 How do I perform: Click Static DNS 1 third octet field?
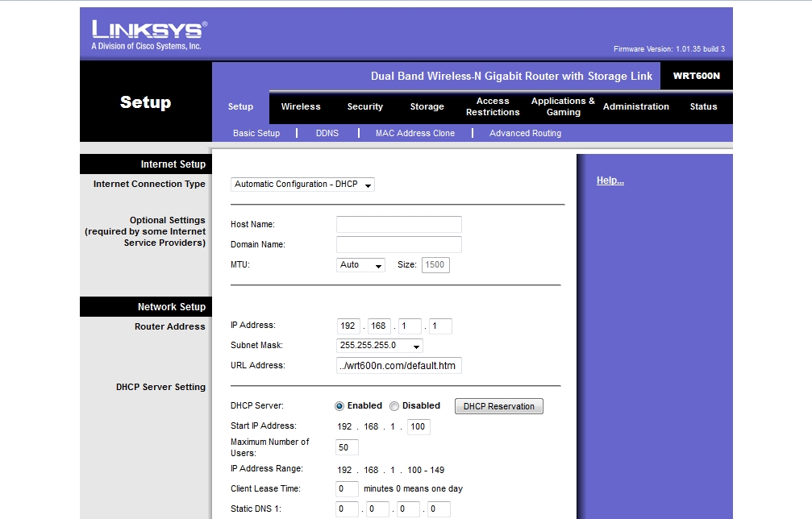tap(408, 509)
